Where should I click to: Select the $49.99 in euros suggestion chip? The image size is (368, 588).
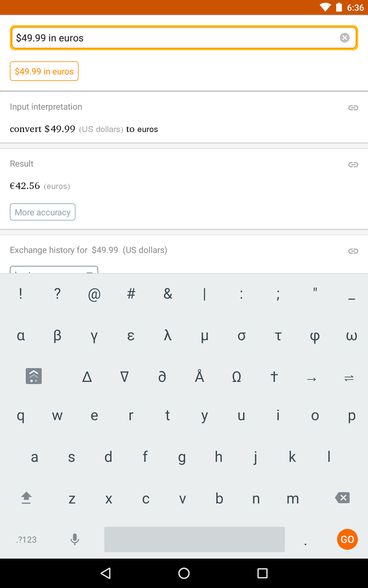click(x=44, y=71)
